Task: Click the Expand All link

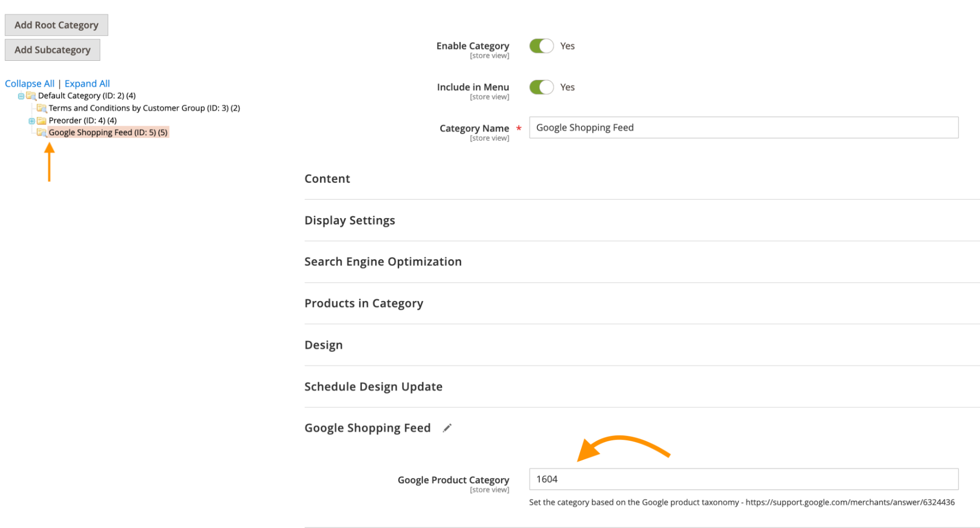Action: point(87,84)
